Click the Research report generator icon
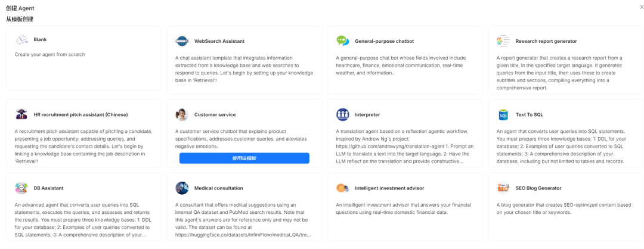The height and width of the screenshot is (249, 644). tap(503, 41)
